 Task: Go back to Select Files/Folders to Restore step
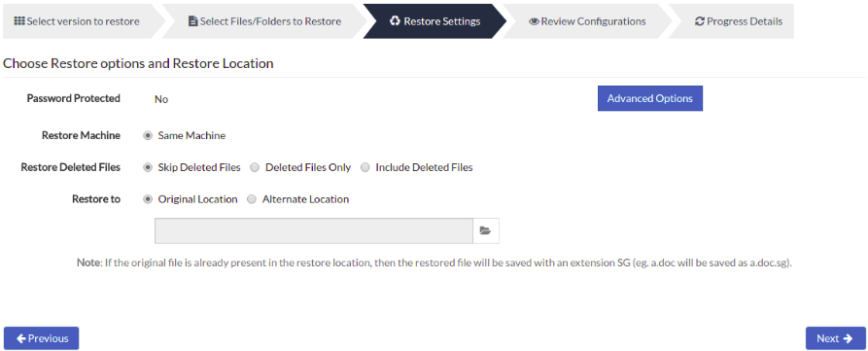click(x=264, y=21)
